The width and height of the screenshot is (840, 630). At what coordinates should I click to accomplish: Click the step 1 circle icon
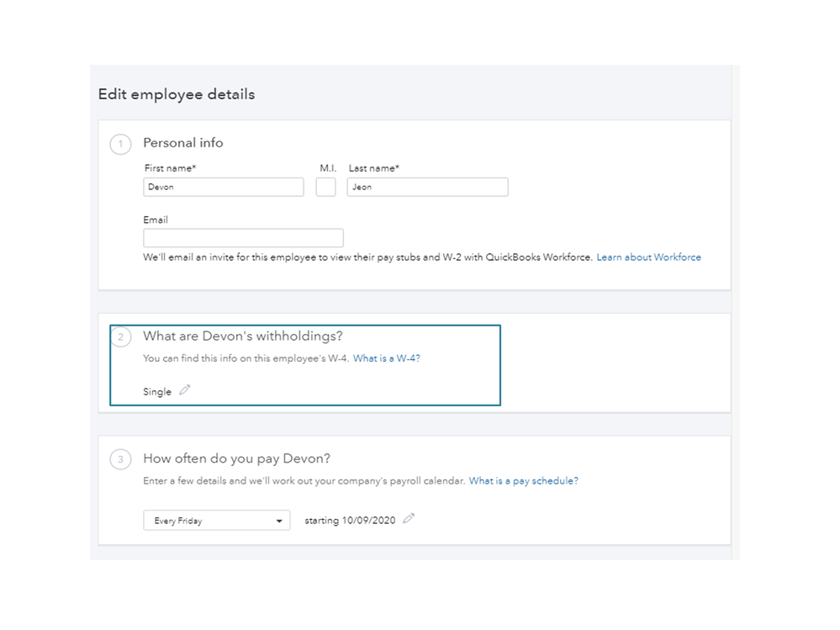tap(120, 145)
